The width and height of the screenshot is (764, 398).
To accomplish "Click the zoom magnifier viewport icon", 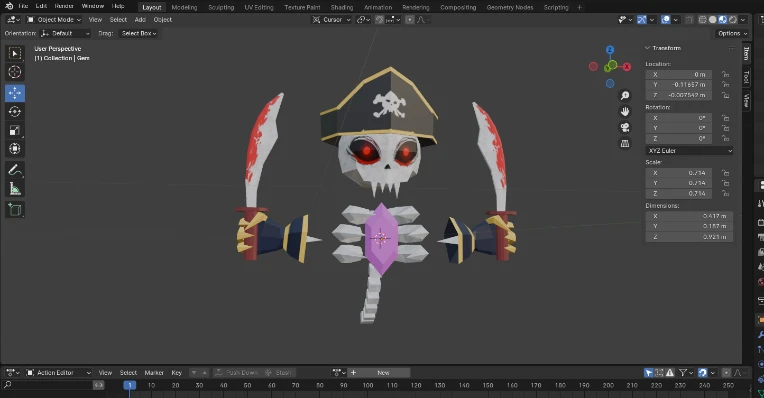I will [625, 95].
